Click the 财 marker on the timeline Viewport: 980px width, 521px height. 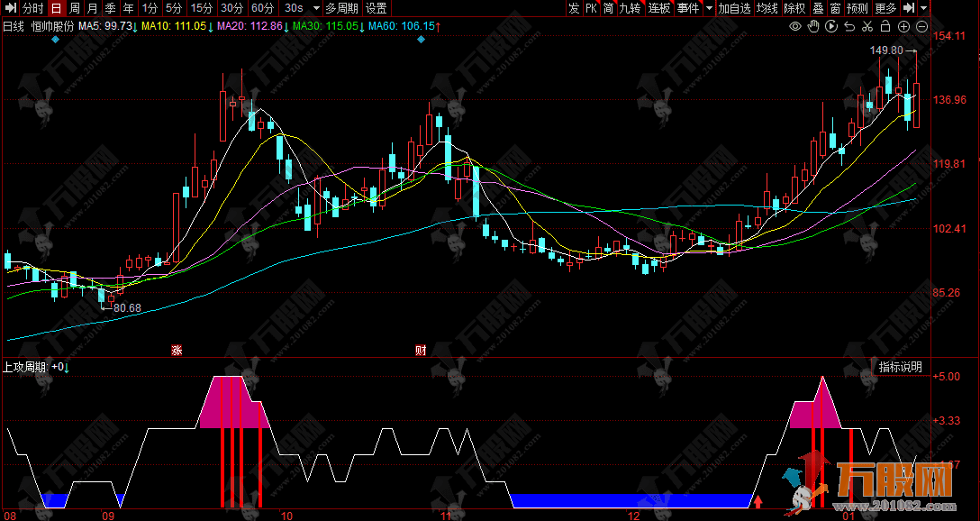pyautogui.click(x=421, y=350)
